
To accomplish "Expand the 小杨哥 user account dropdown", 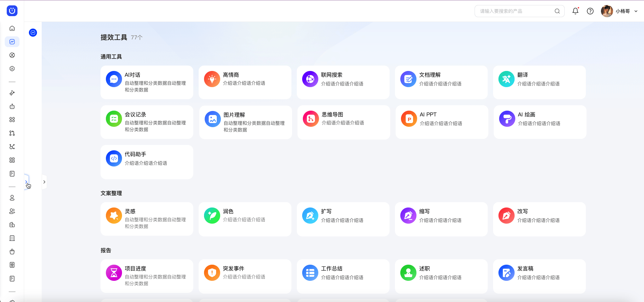I will pyautogui.click(x=636, y=11).
